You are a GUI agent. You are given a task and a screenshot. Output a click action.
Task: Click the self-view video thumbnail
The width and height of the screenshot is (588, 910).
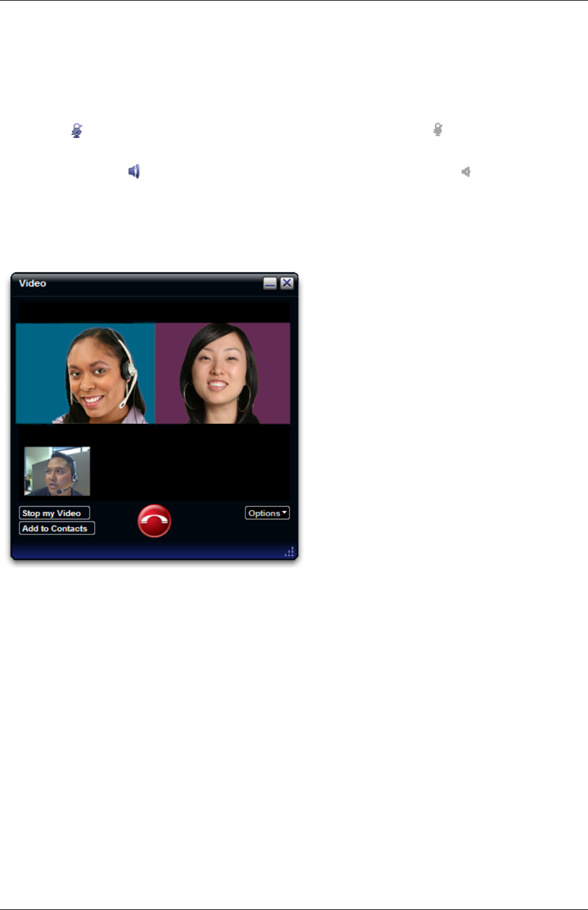coord(57,471)
